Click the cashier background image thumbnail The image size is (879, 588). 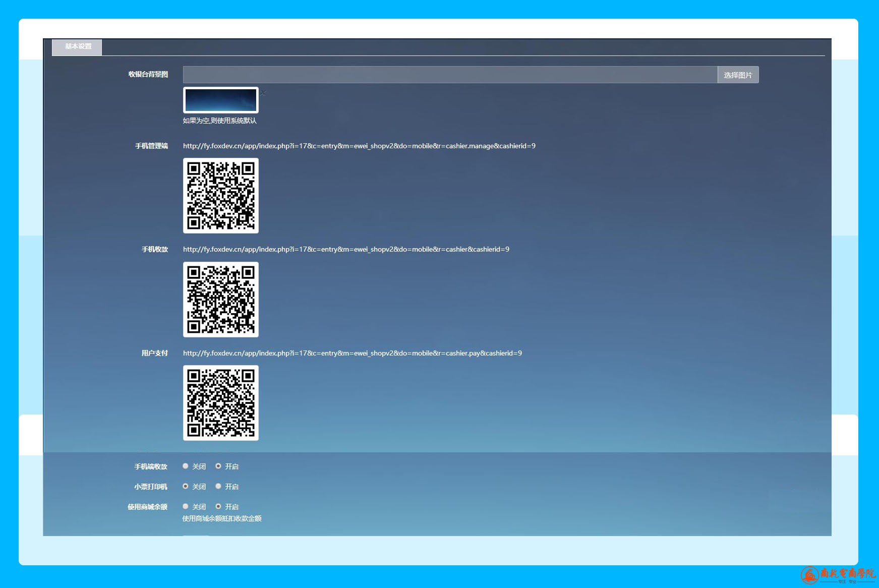(221, 100)
